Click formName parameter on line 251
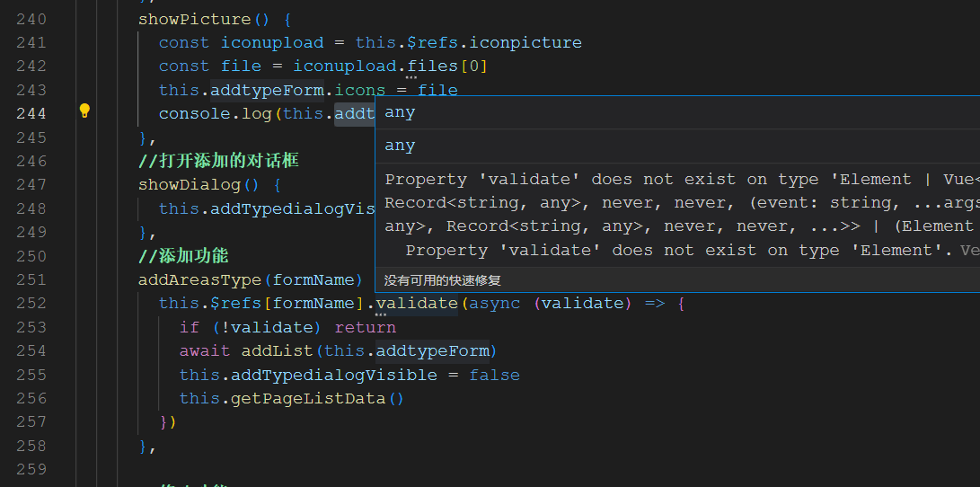 click(x=313, y=279)
